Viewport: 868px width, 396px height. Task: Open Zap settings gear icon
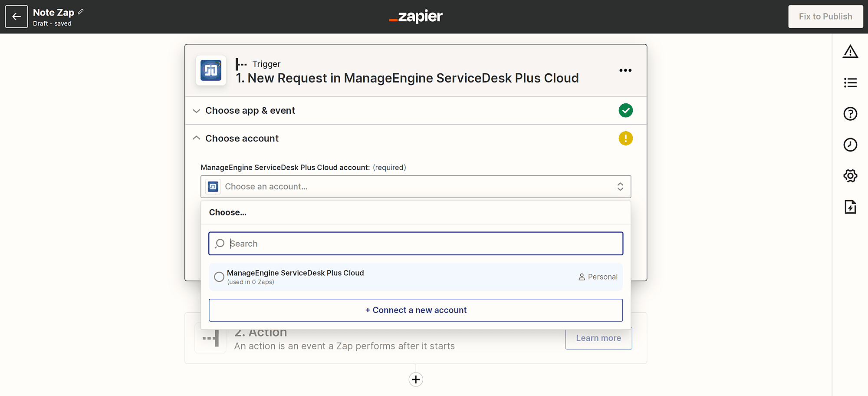click(x=850, y=176)
